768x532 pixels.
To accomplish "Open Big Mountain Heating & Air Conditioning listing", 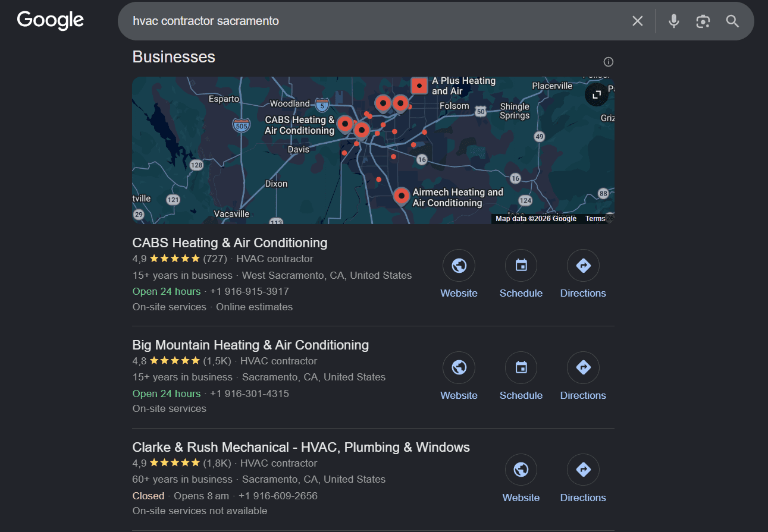I will tap(250, 345).
